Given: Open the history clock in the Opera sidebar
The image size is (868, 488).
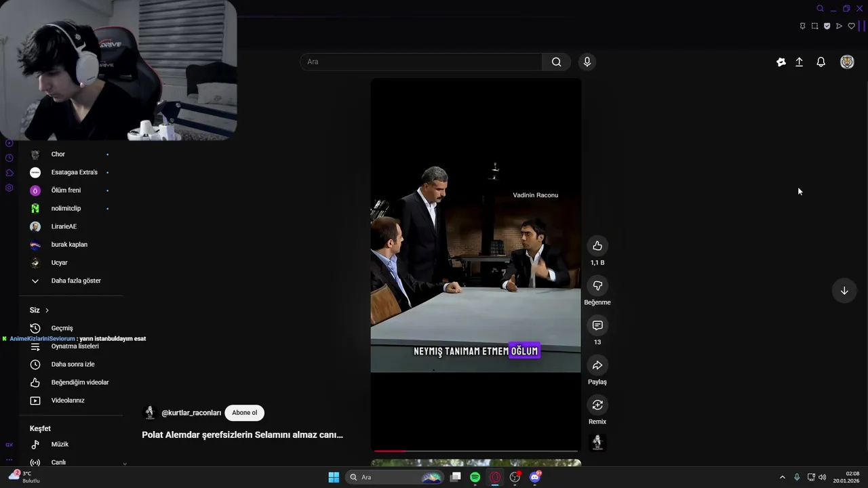Looking at the screenshot, I should 9,158.
